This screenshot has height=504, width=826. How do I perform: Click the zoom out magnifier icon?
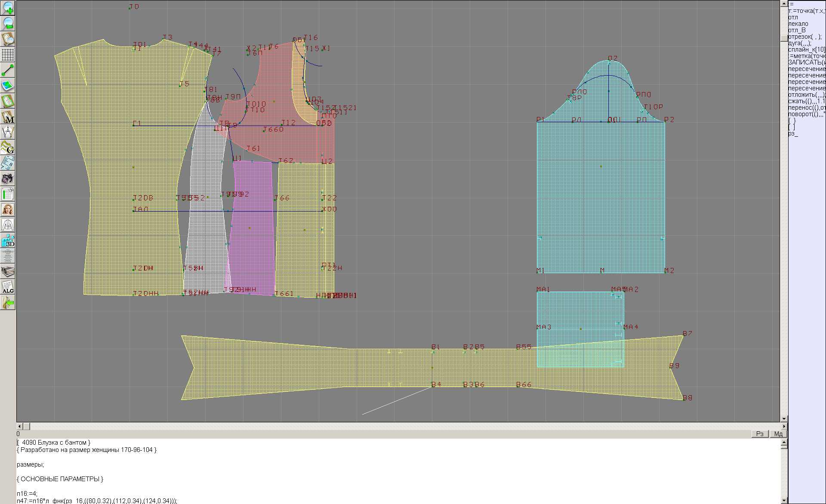click(8, 23)
